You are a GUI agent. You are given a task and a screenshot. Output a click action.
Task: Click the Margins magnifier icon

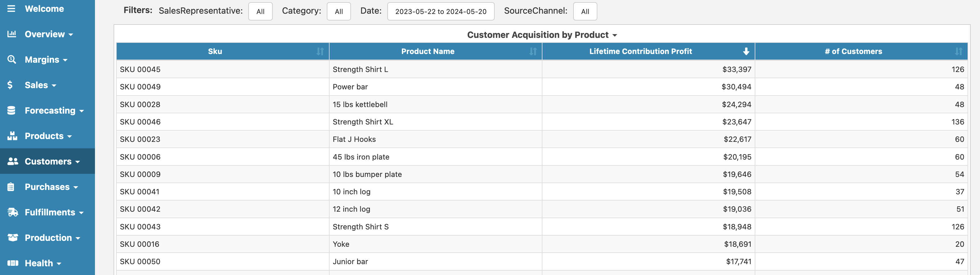point(12,59)
